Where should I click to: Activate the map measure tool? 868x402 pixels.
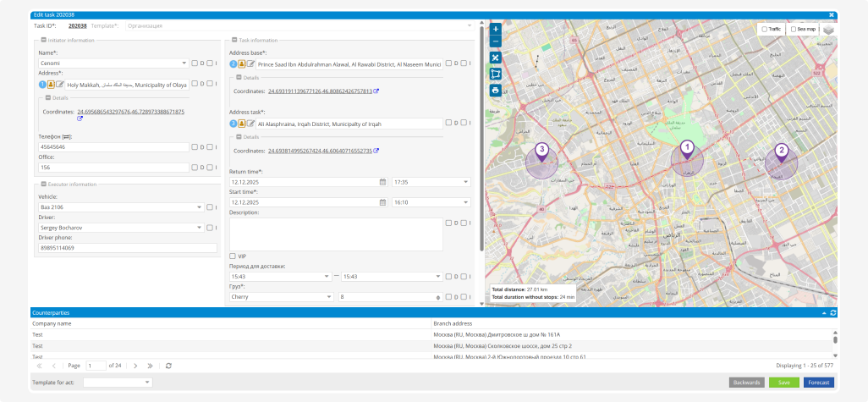[x=496, y=58]
